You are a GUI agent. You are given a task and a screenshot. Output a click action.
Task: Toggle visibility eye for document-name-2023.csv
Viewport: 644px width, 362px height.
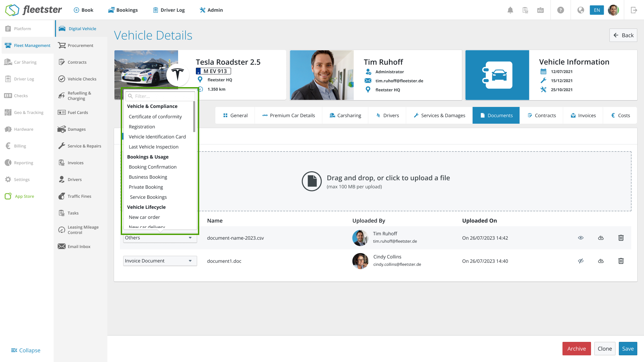coord(581,238)
